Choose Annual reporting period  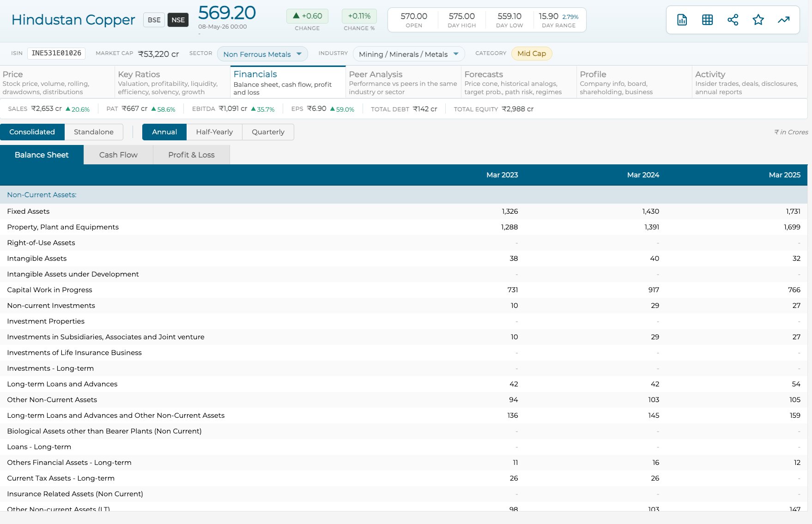[164, 132]
